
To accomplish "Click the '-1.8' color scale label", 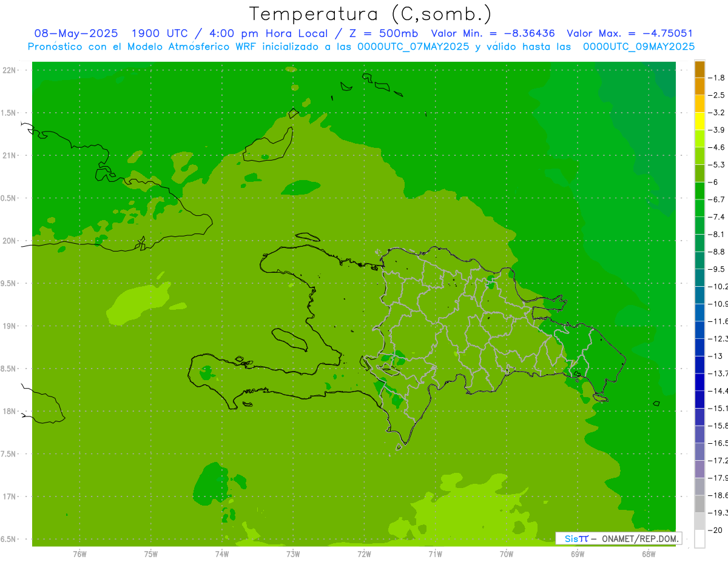I will click(x=716, y=78).
